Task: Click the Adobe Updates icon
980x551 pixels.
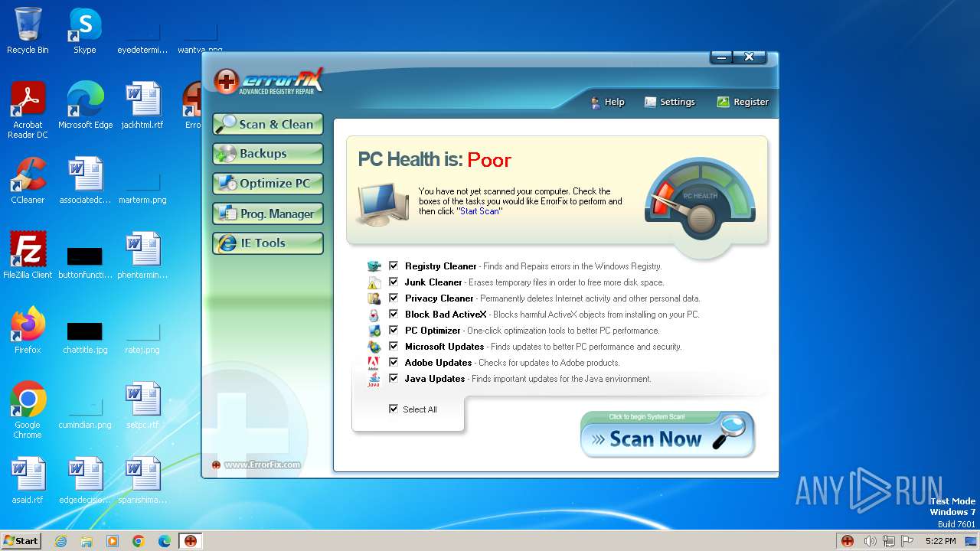Action: pos(374,363)
